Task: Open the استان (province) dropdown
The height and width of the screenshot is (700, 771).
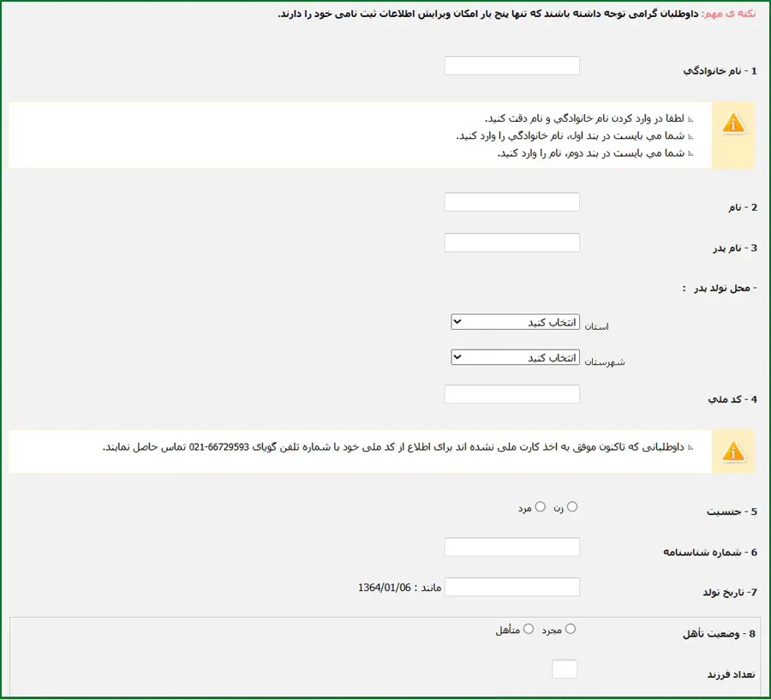Action: coord(515,321)
